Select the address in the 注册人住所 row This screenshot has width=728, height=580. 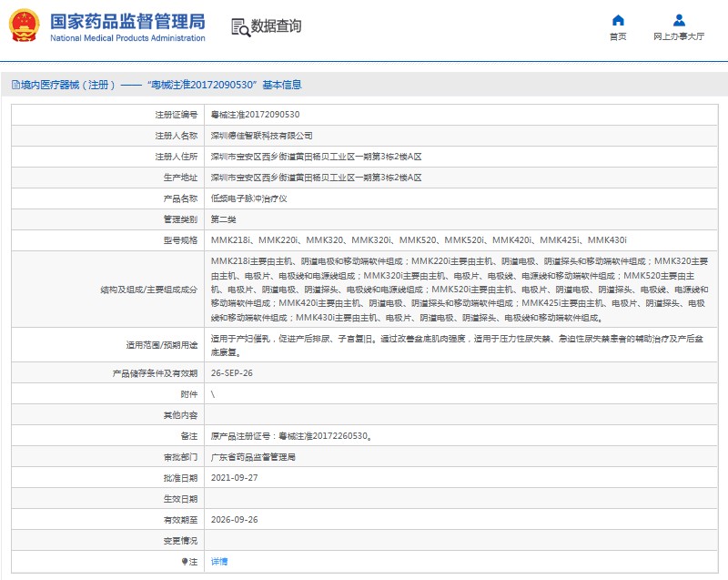tap(316, 157)
